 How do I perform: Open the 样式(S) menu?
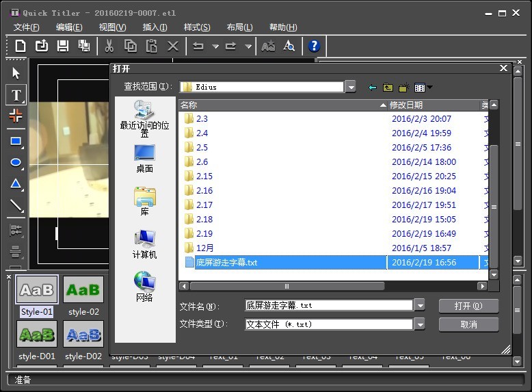coord(197,27)
